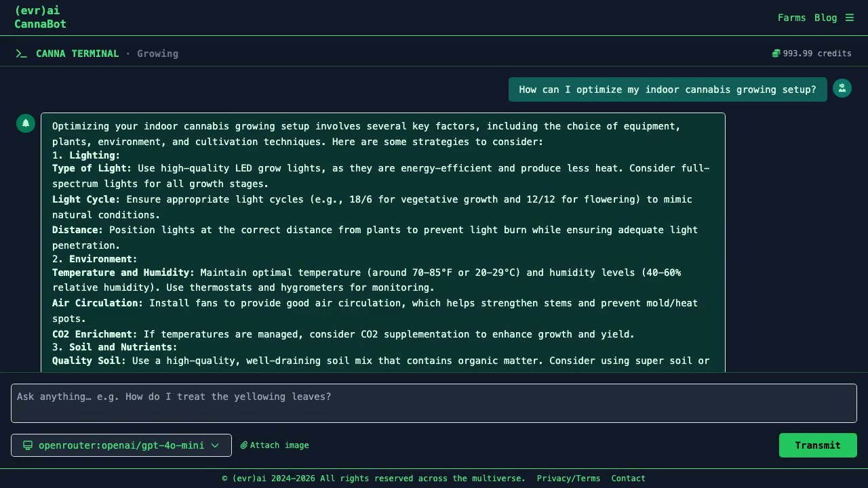
Task: Click the paperclip attach icon
Action: pyautogui.click(x=244, y=445)
